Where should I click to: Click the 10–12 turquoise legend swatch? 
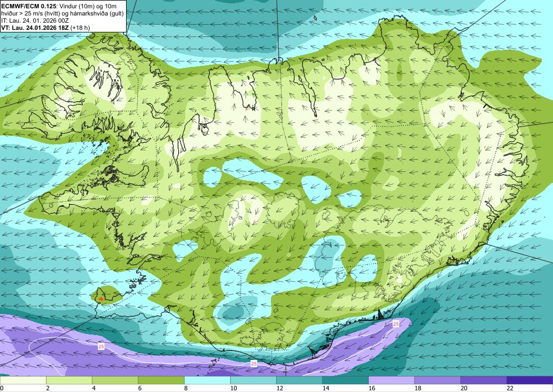pos(253,380)
